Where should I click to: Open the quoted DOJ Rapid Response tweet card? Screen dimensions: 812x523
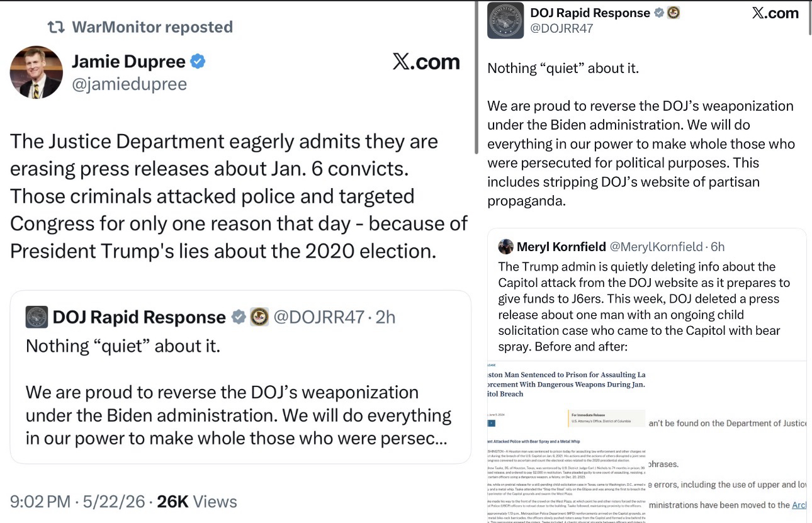click(240, 376)
